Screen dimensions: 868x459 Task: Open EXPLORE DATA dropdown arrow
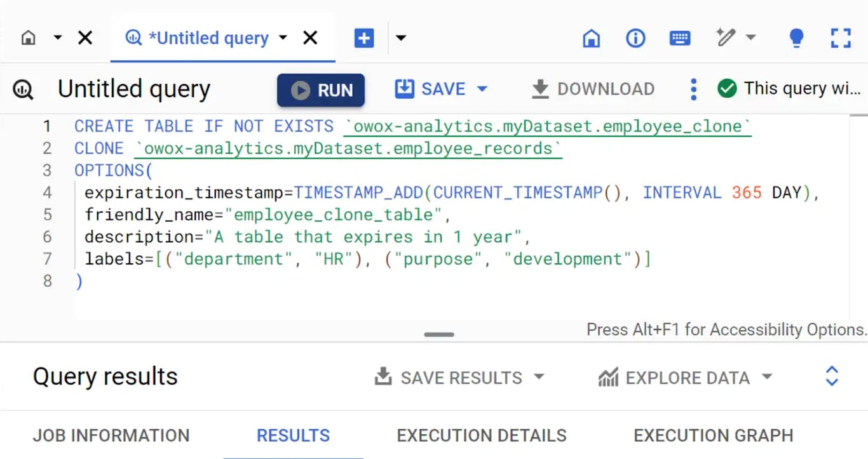click(x=767, y=377)
